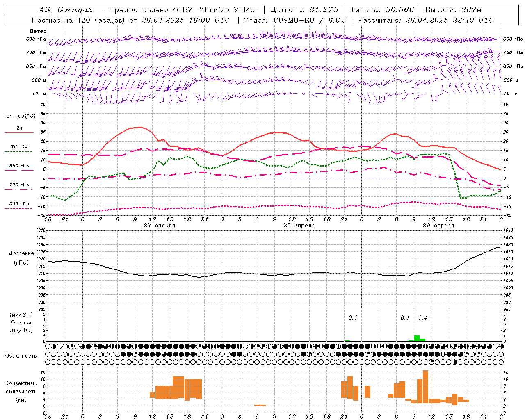Click the '(мм/1ч.)' precipitation unit label
Screen dimensions: 525x420
click(21, 330)
